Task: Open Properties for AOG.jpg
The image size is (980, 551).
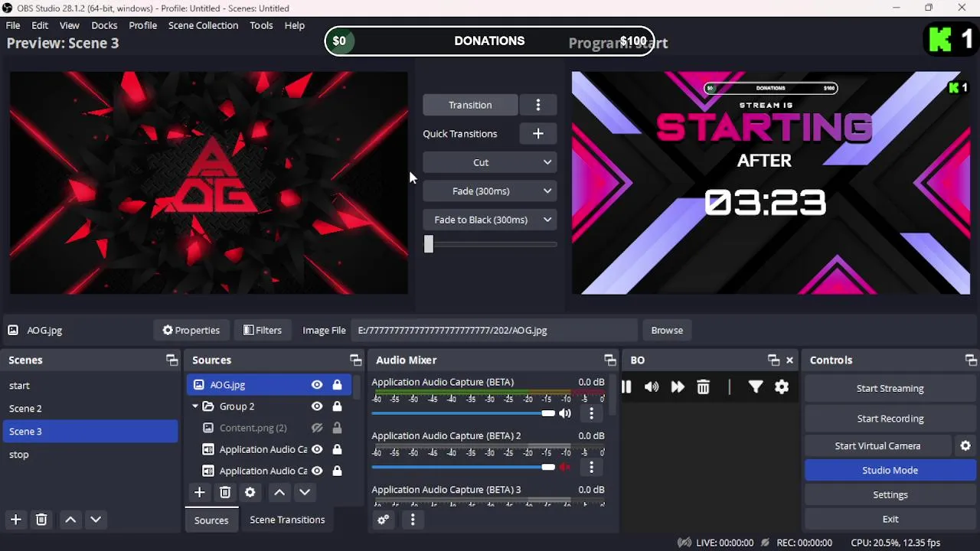Action: click(191, 330)
